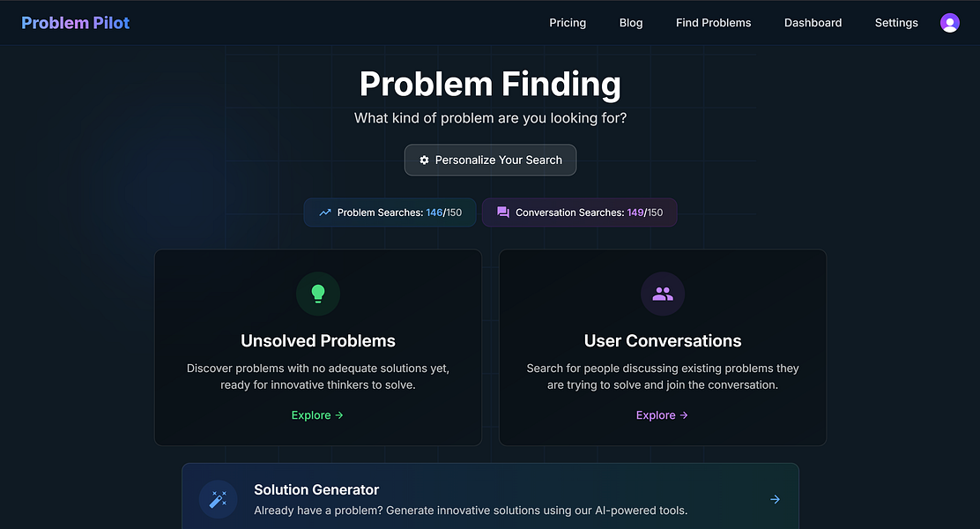Click the chat bubbles Conversation Searches icon
Viewport: 980px width, 529px height.
503,212
